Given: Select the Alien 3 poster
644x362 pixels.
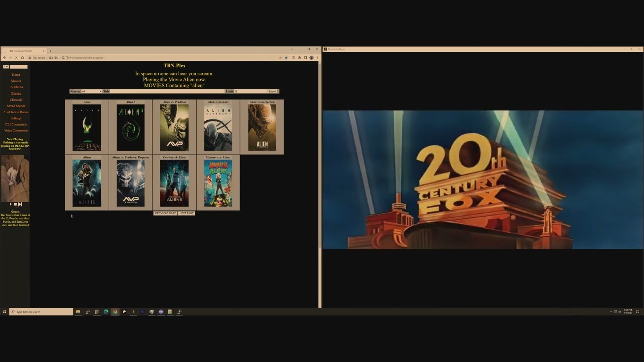Looking at the screenshot, I should pyautogui.click(x=131, y=128).
